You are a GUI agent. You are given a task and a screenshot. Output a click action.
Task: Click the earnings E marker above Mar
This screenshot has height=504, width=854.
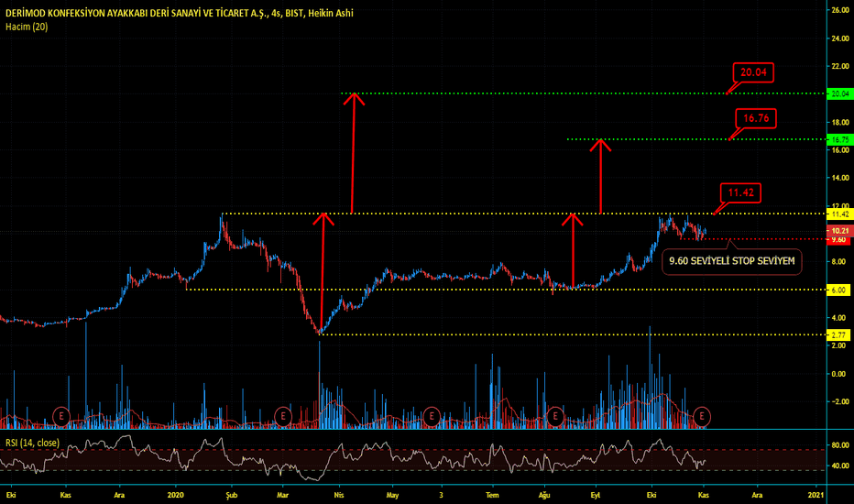(282, 416)
